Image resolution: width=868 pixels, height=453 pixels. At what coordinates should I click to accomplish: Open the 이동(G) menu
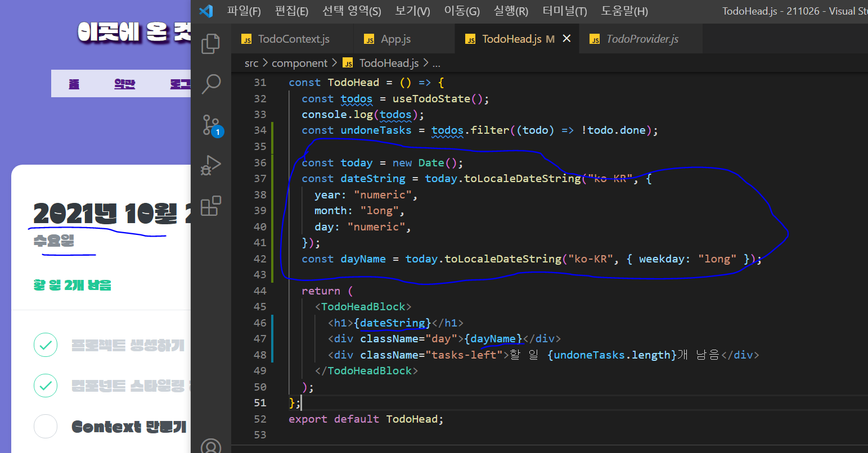pos(462,11)
